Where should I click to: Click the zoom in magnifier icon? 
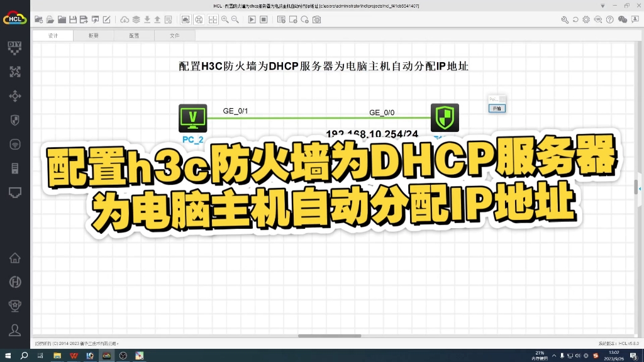[225, 19]
